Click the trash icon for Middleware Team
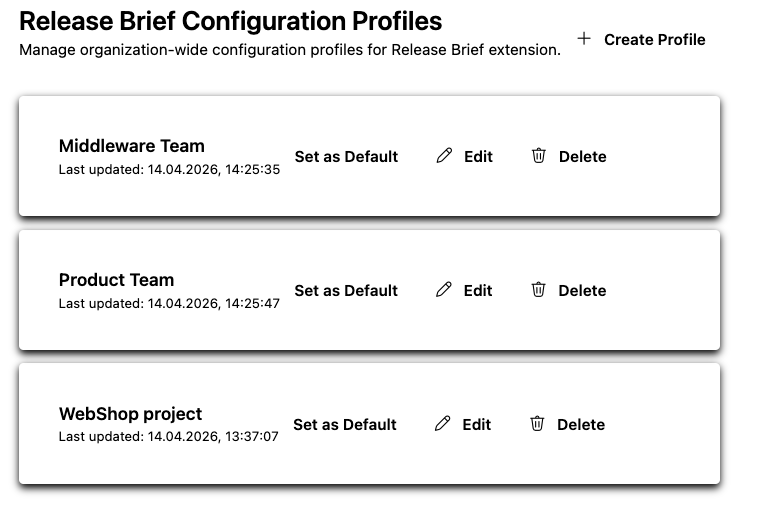Viewport: 775px width, 508px height. tap(539, 156)
